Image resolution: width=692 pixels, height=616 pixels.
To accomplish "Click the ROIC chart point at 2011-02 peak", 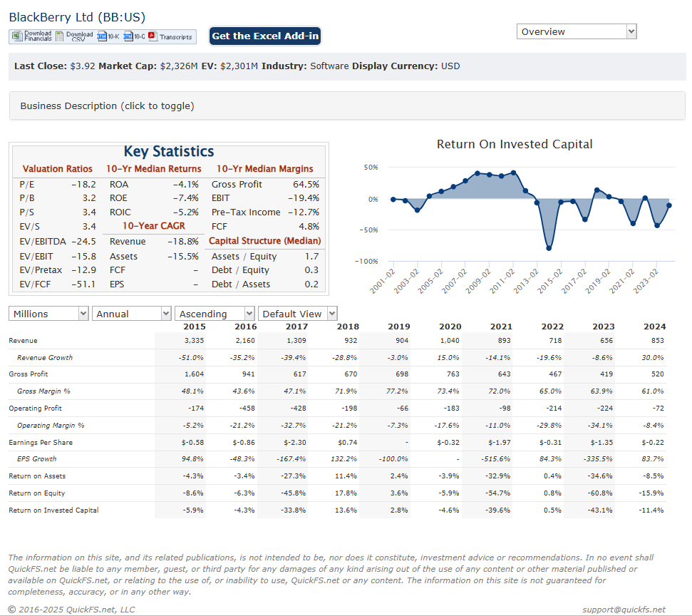I will coord(513,173).
